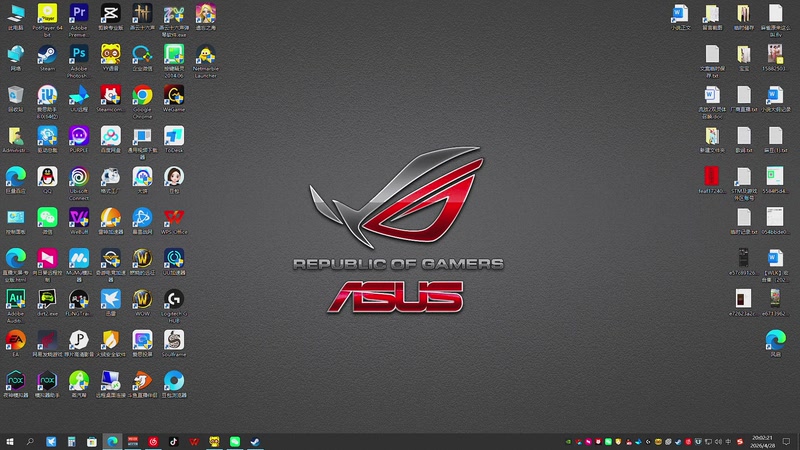The width and height of the screenshot is (800, 450).
Task: Open the 向日葵远程控制 shortcut
Action: pos(47,259)
